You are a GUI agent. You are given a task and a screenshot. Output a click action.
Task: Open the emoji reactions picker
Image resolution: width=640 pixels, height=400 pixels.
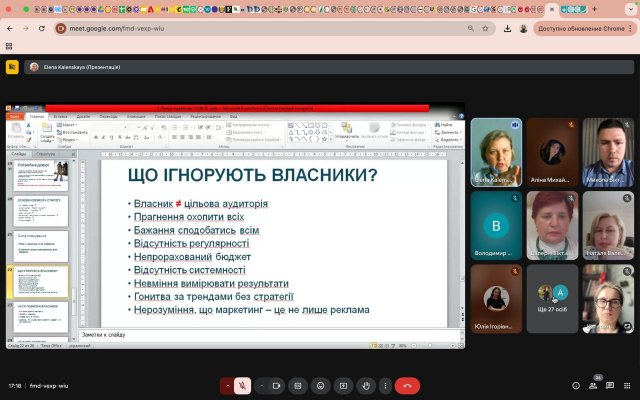(320, 385)
